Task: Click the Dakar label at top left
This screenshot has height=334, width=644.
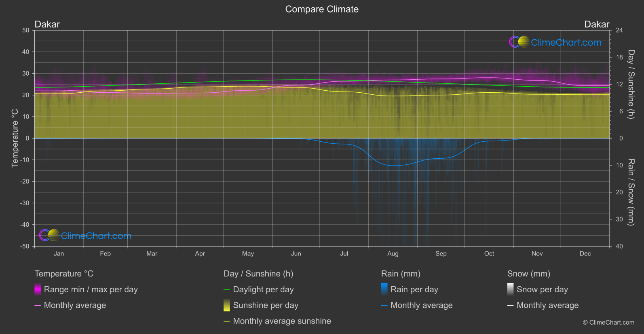Action: tap(47, 24)
